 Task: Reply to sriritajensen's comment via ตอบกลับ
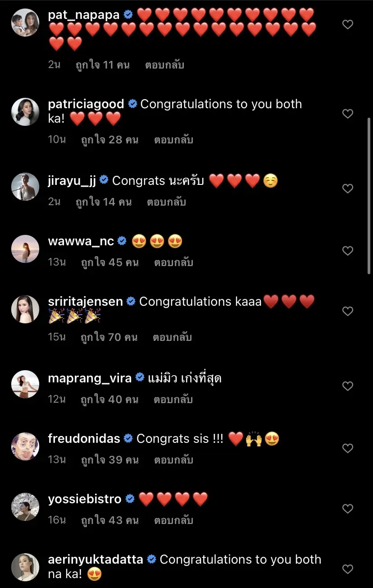point(172,337)
